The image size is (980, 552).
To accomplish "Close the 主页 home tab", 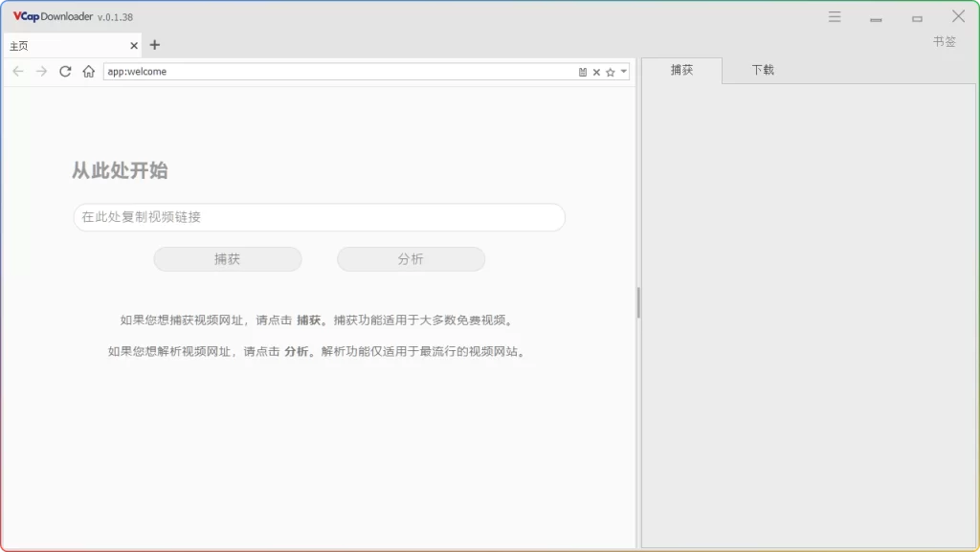I will pos(134,44).
